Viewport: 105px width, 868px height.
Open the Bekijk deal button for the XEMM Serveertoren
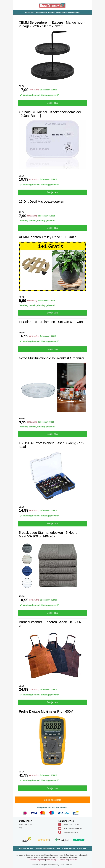click(52, 103)
